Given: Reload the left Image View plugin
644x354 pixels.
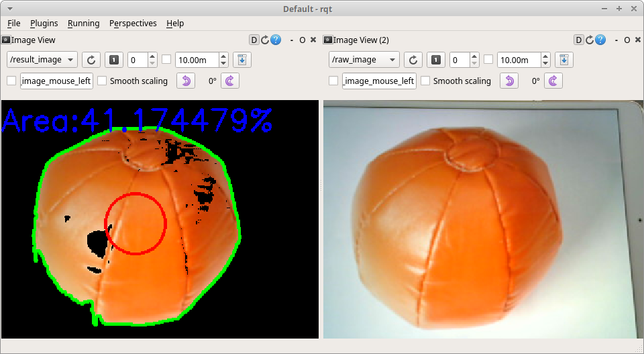Looking at the screenshot, I should [265, 40].
